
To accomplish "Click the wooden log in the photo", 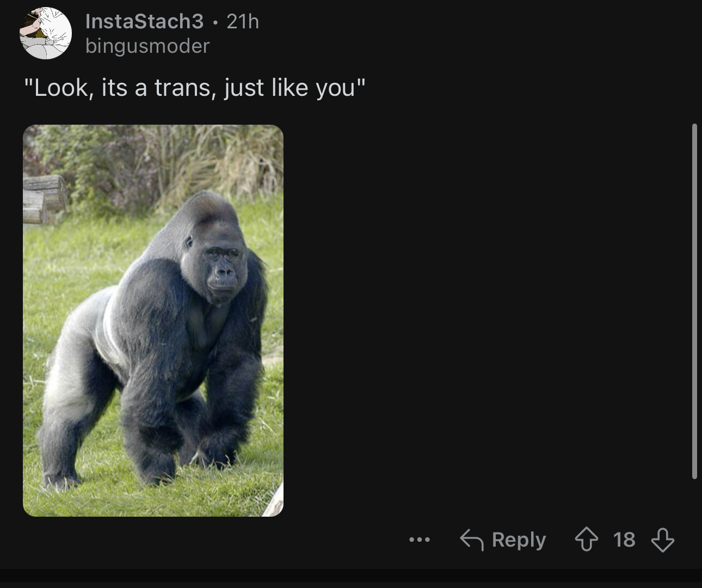I will click(45, 199).
